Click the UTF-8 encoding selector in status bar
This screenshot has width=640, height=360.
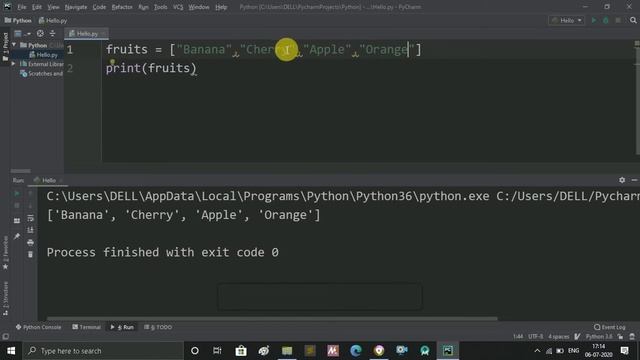[x=536, y=336]
